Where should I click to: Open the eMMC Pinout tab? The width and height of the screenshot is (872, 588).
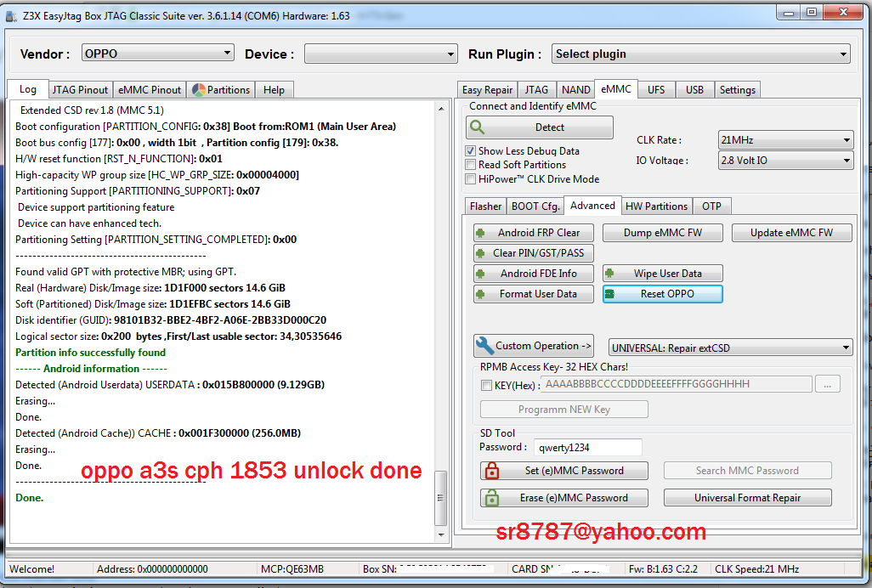pyautogui.click(x=150, y=90)
